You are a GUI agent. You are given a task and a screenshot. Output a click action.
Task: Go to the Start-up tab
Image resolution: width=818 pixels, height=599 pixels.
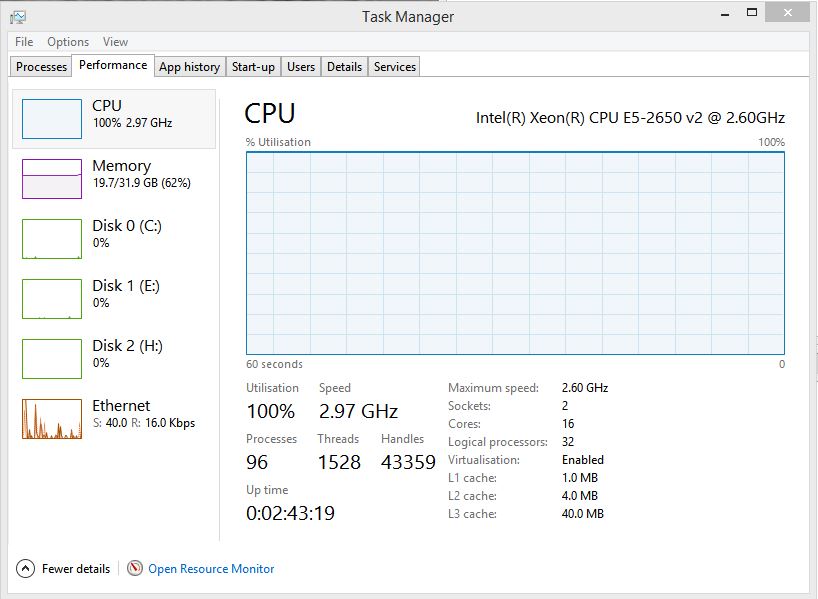tap(253, 67)
